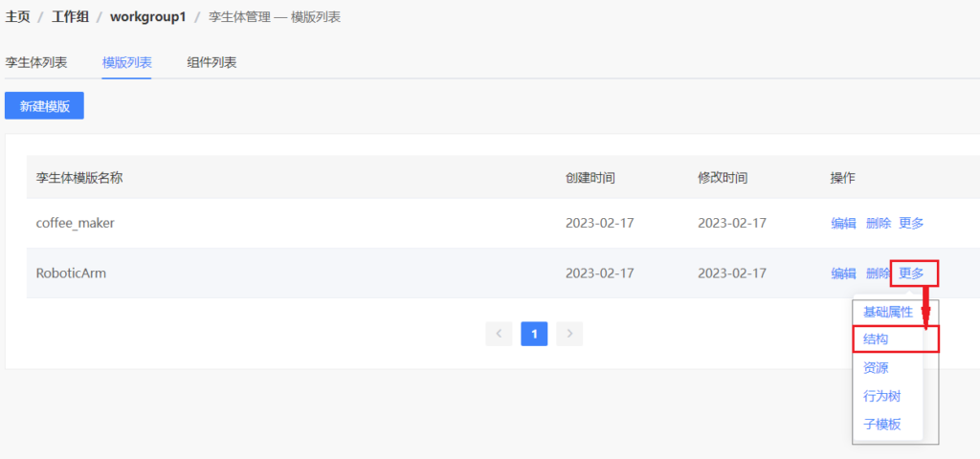Open the 组件列表 tab
This screenshot has width=980, height=459.
(x=212, y=62)
